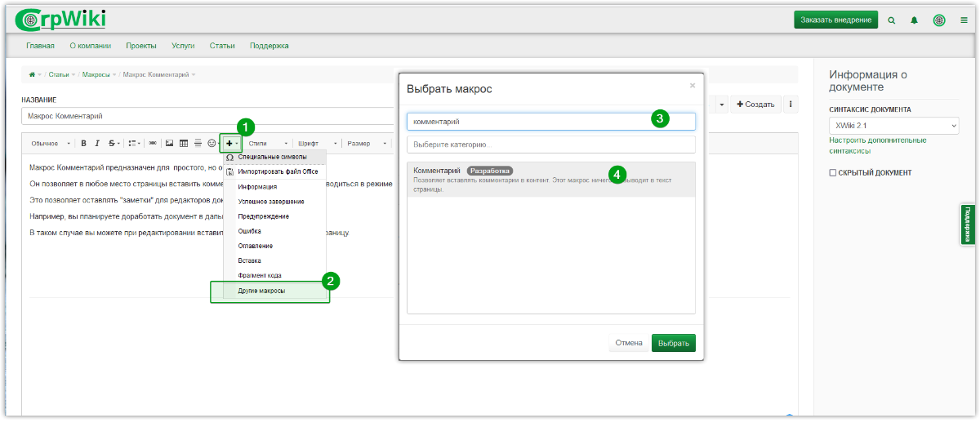
Task: Open the XWiki 2.1 syntax dropdown
Action: [893, 126]
